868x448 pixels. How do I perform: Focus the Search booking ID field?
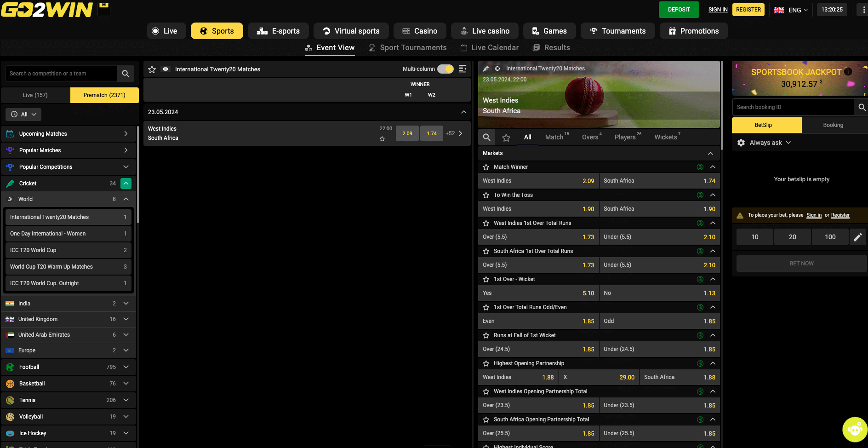tap(793, 107)
